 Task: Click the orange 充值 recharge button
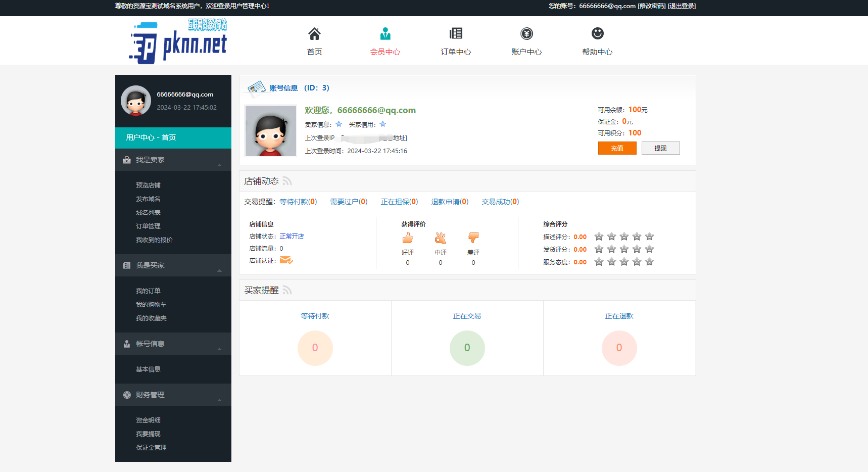pyautogui.click(x=617, y=148)
